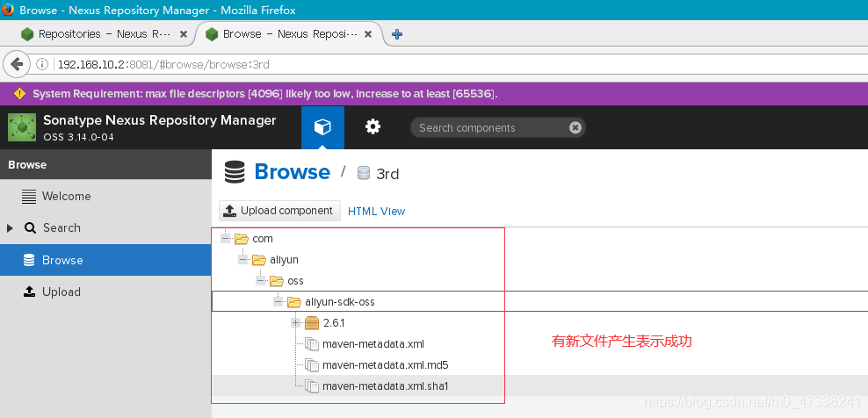Focus the Search components input field

coord(493,128)
